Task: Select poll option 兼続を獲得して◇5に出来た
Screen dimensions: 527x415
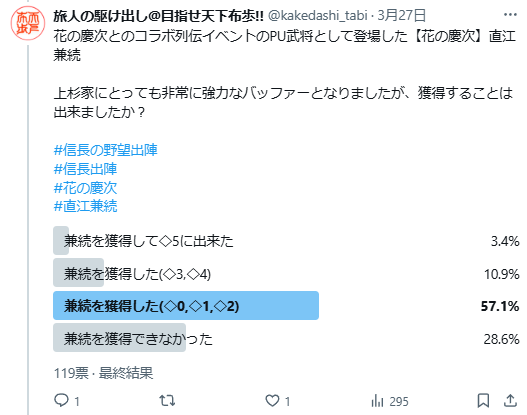Action: point(286,241)
